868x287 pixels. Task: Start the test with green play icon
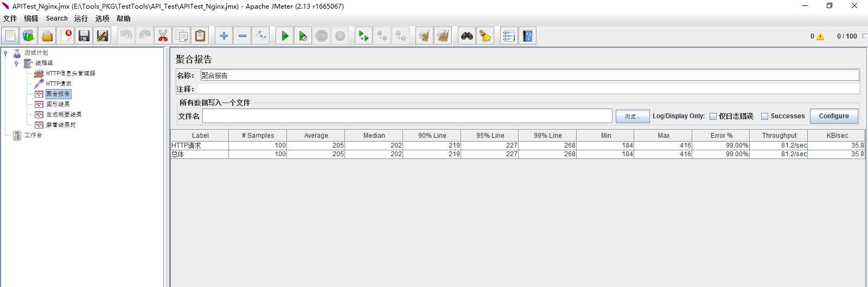coord(284,36)
